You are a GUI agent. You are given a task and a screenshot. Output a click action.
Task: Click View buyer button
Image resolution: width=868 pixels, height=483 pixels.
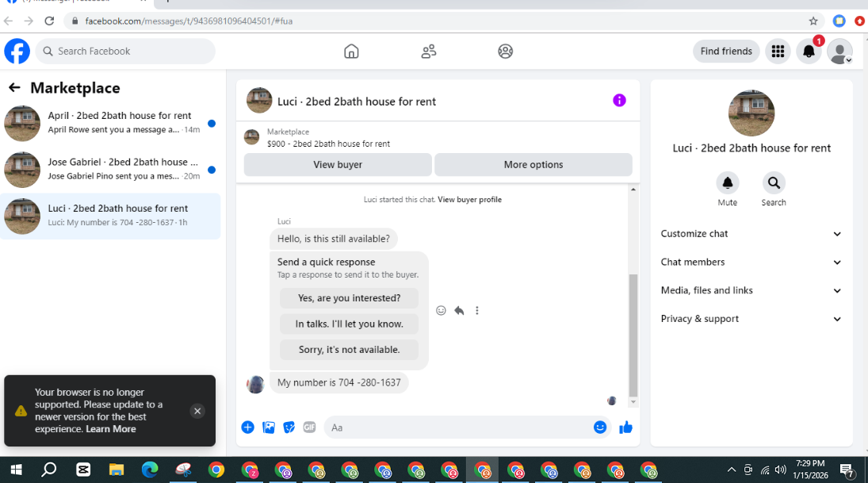[338, 164]
